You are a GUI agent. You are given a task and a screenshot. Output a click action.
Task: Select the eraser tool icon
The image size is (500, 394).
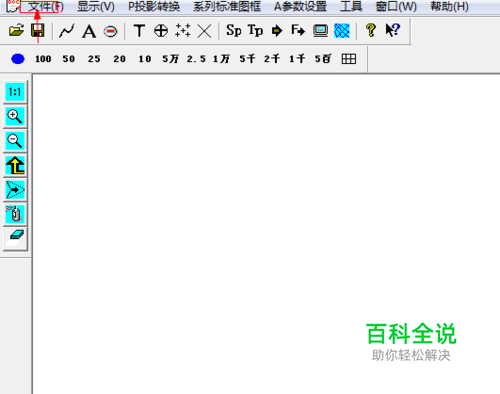pyautogui.click(x=15, y=239)
